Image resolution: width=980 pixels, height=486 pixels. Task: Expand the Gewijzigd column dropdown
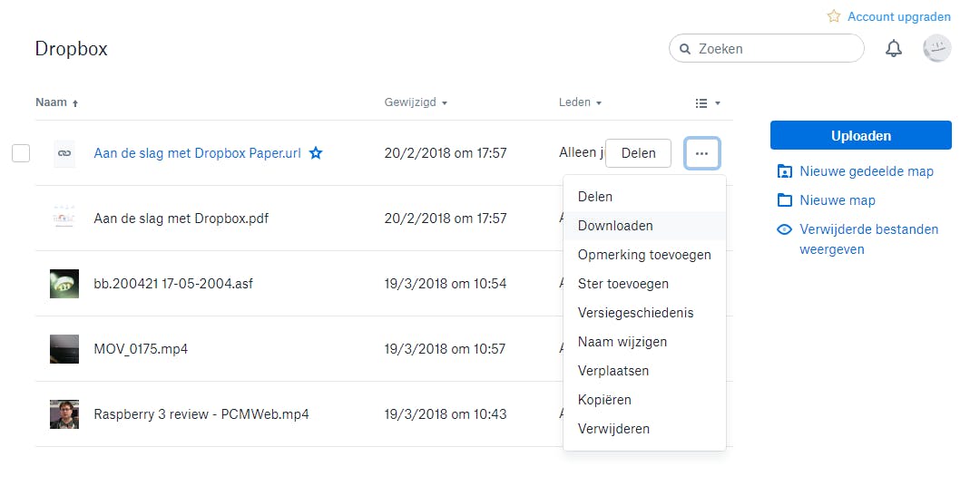click(x=416, y=102)
